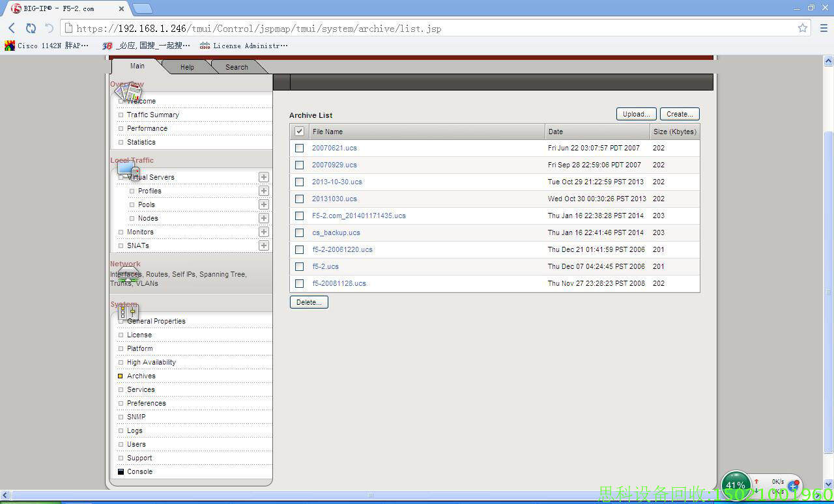The image size is (834, 504).
Task: Check the box for 20070621.ucs
Action: (x=299, y=148)
